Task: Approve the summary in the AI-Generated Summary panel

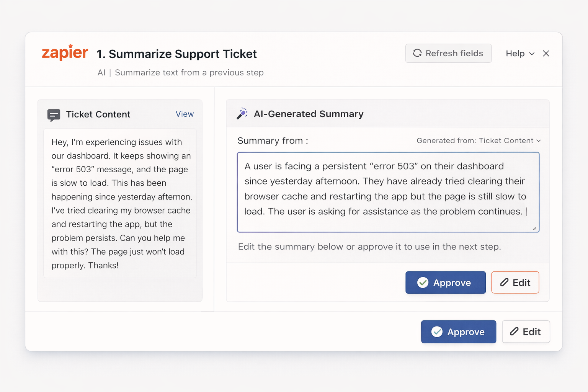Action: pos(446,283)
